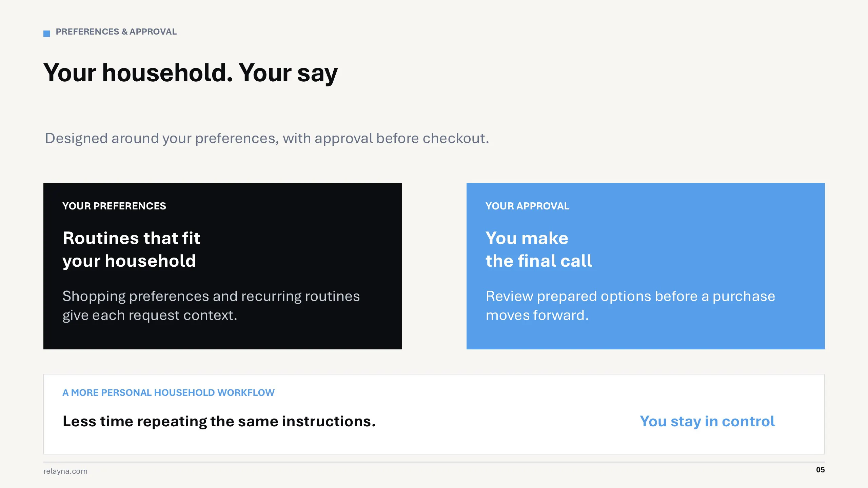868x488 pixels.
Task: Select the subtitle about approval before checkout
Action: point(267,138)
